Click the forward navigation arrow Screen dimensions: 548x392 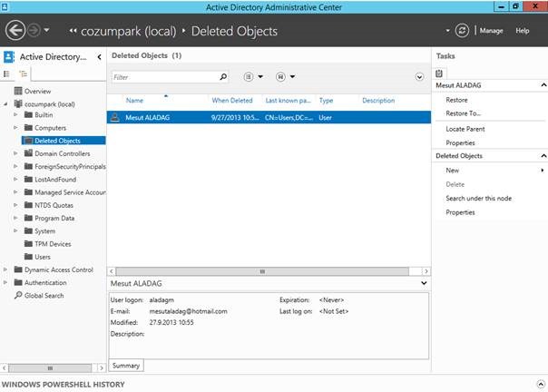[34, 31]
